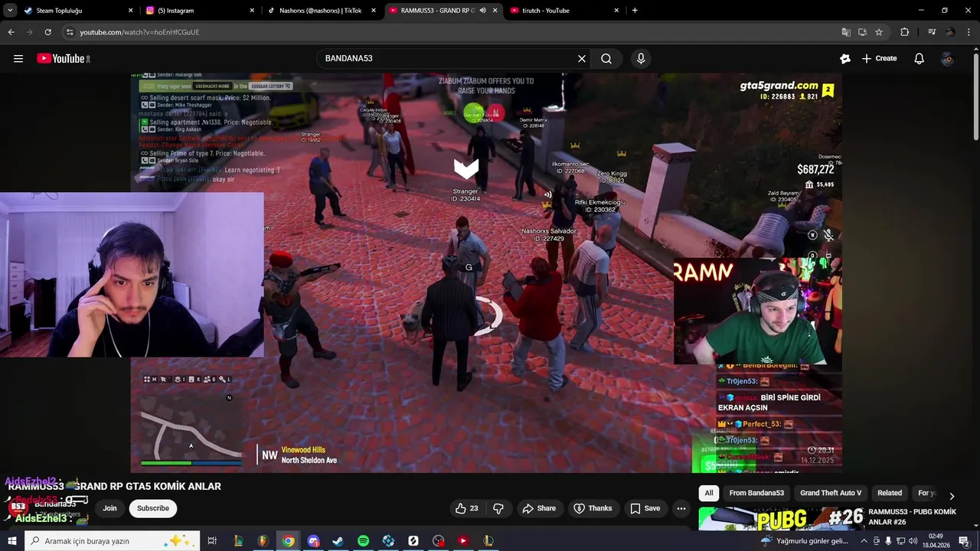Click the address bar URL
The image size is (980, 551).
coord(139,32)
